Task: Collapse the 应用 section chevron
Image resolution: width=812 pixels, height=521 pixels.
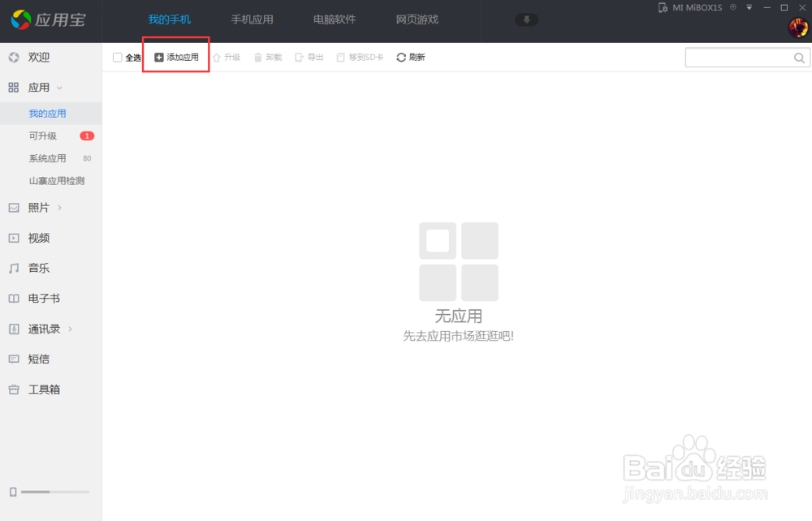Action: tap(59, 88)
